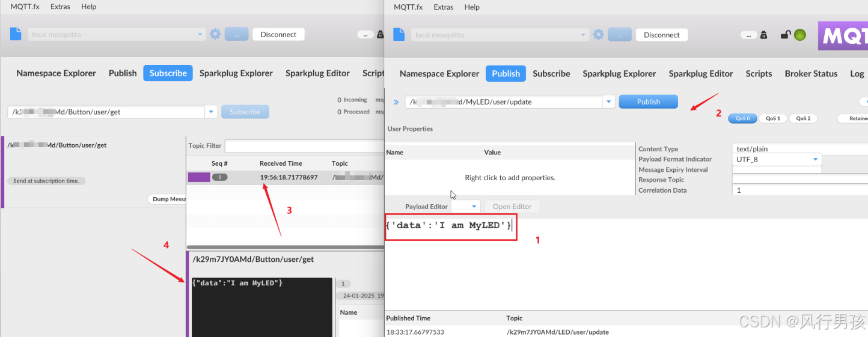The image size is (868, 337).
Task: Expand the double-chevron beside publish topic
Action: click(x=396, y=102)
